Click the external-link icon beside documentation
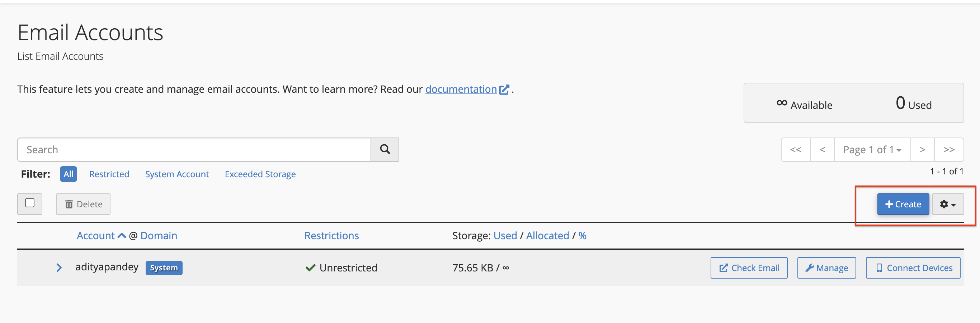The image size is (980, 323). pos(504,89)
